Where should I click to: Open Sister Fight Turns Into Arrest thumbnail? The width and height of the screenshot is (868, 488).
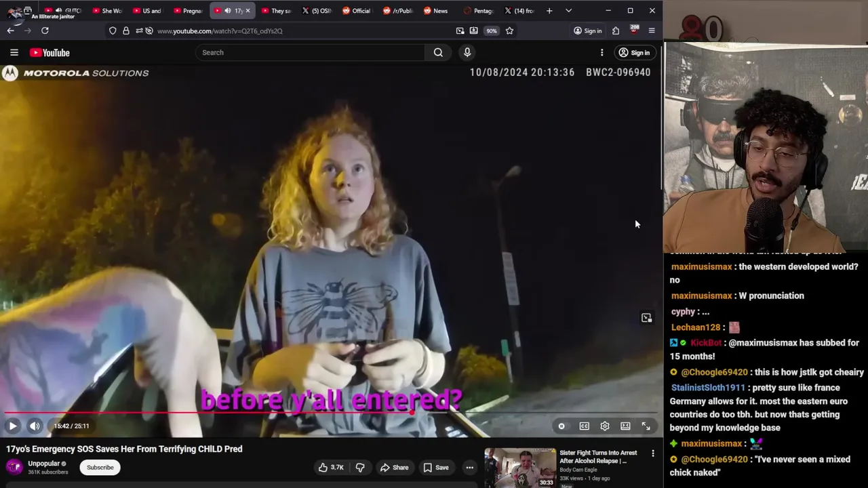coord(520,468)
